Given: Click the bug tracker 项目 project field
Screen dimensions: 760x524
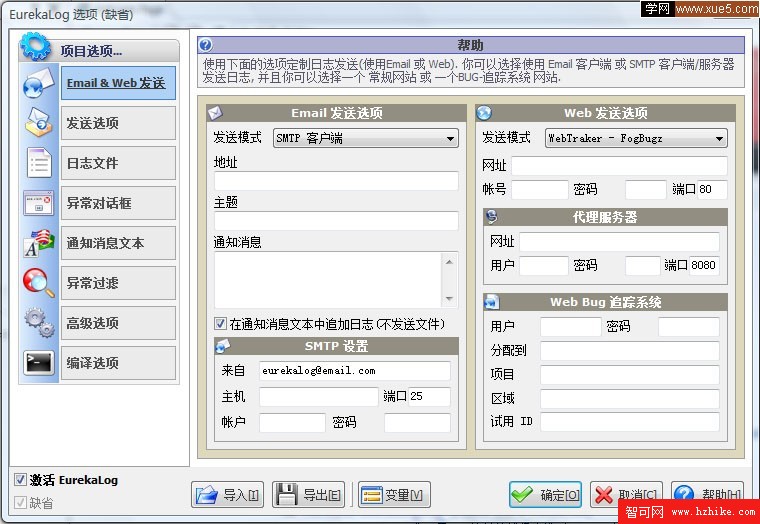Looking at the screenshot, I should (x=630, y=375).
